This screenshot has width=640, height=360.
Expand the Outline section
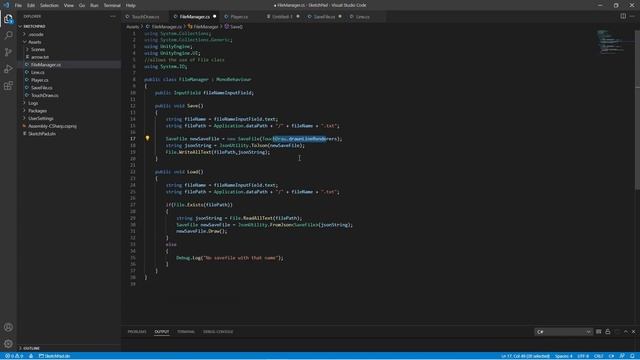31,348
